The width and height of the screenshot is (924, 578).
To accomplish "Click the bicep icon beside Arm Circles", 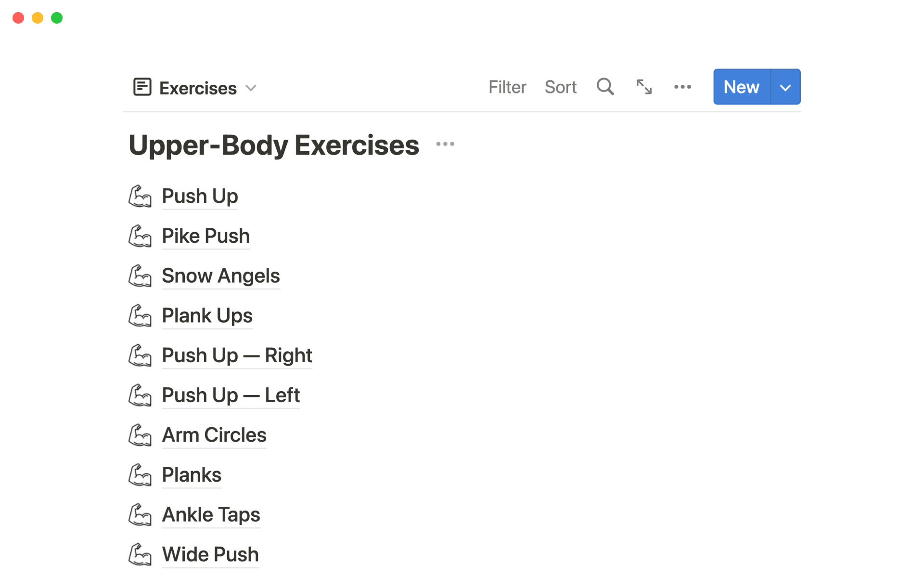I will tap(140, 435).
